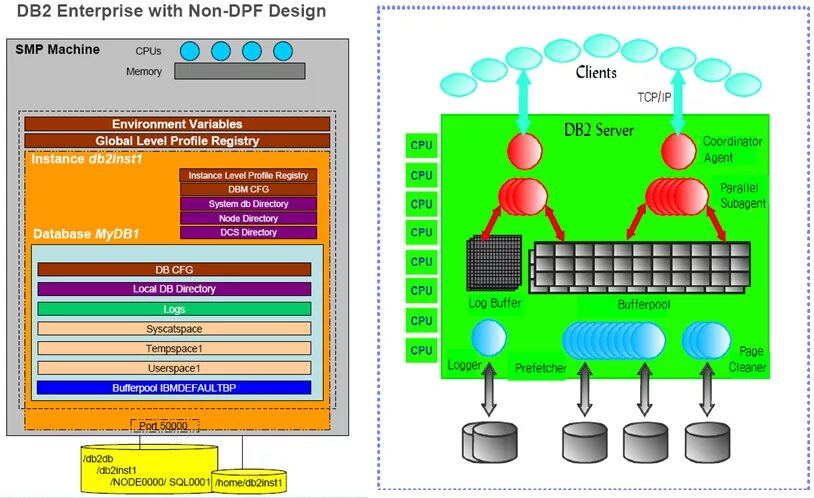This screenshot has height=498, width=814.
Task: Click the 'Bufferpool' label under the gray grid
Action: tap(644, 305)
